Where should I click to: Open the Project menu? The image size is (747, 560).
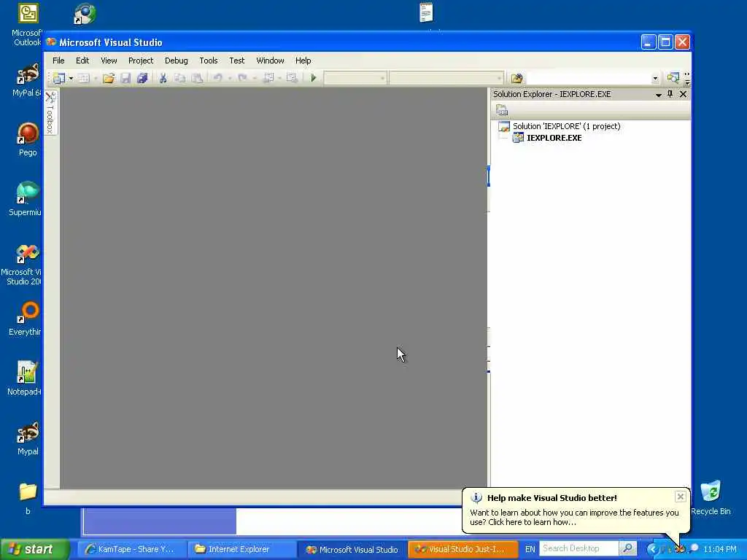click(141, 61)
